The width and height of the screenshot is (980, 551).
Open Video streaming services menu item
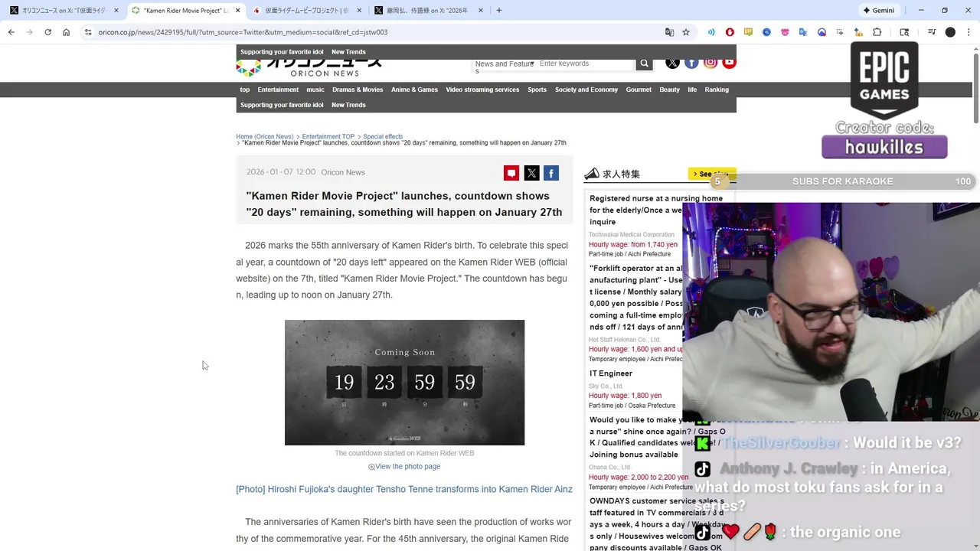click(x=482, y=90)
